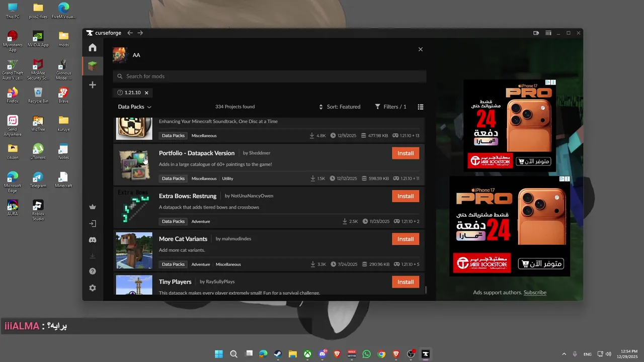
Task: Open the Recycle Bin desktop icon
Action: [x=38, y=95]
